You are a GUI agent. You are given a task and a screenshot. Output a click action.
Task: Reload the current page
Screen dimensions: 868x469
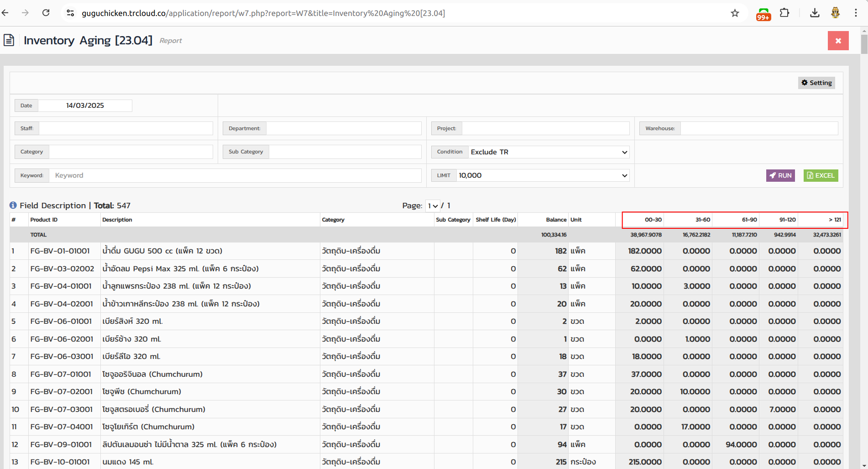[x=46, y=13]
